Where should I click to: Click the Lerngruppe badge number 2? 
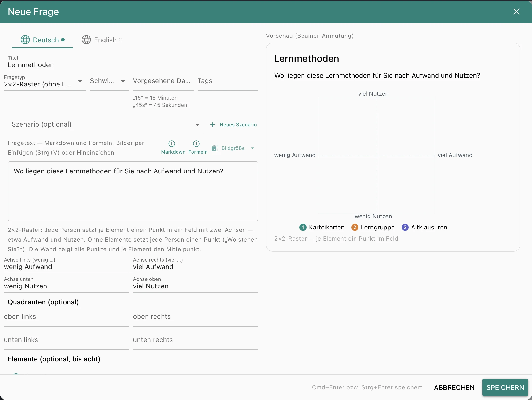(x=355, y=227)
